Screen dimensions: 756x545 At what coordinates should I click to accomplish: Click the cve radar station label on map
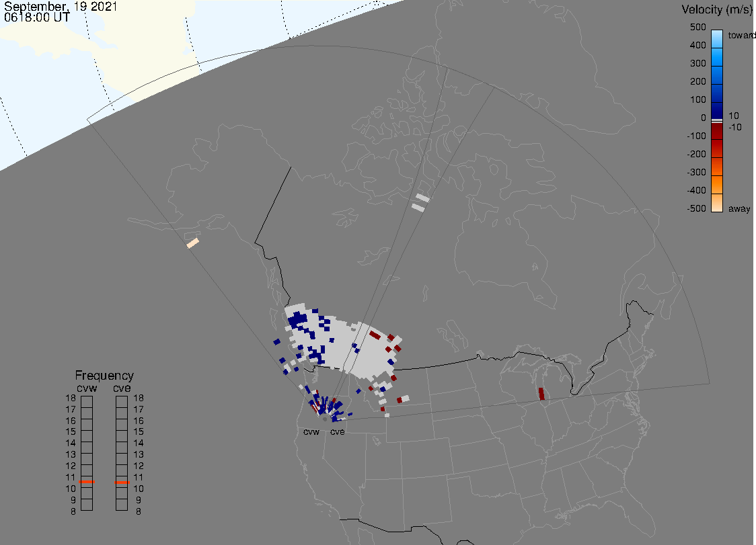(x=337, y=431)
